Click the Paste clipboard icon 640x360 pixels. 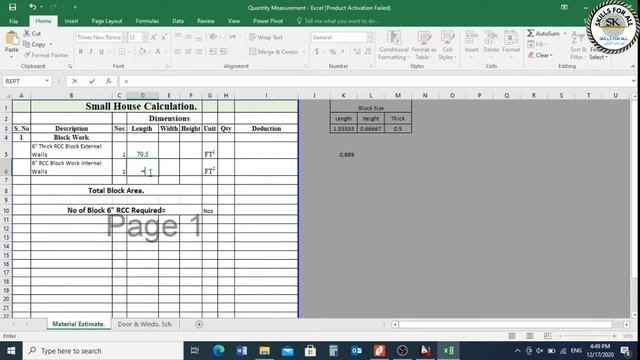point(12,39)
